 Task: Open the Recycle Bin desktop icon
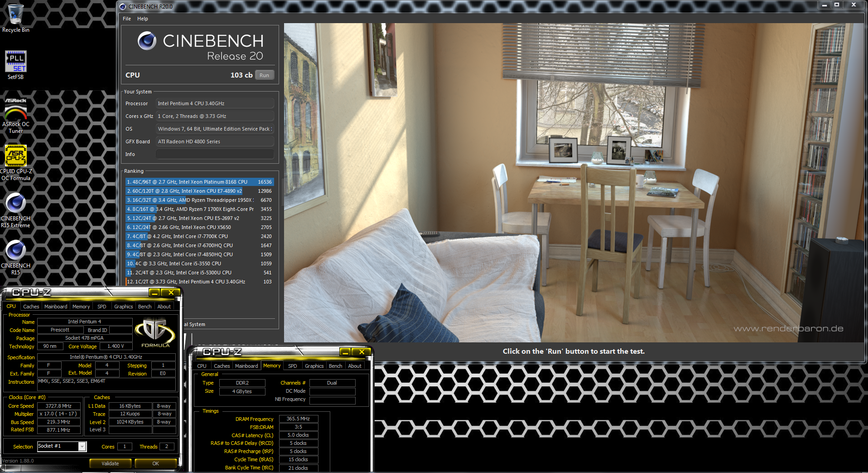[x=15, y=18]
